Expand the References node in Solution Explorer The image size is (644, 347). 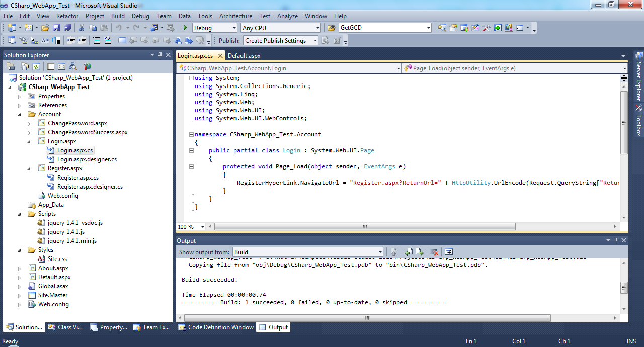(x=20, y=105)
